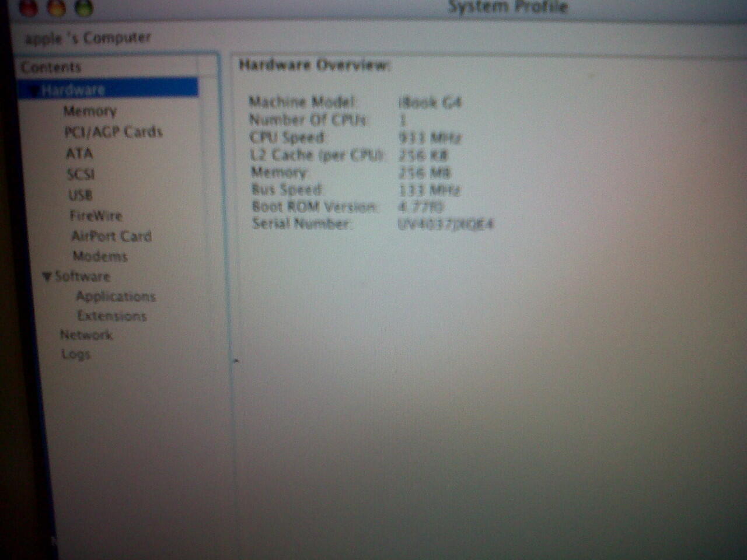This screenshot has height=560, width=747.
Task: Click the Number Of CPUs value 1
Action: [403, 121]
